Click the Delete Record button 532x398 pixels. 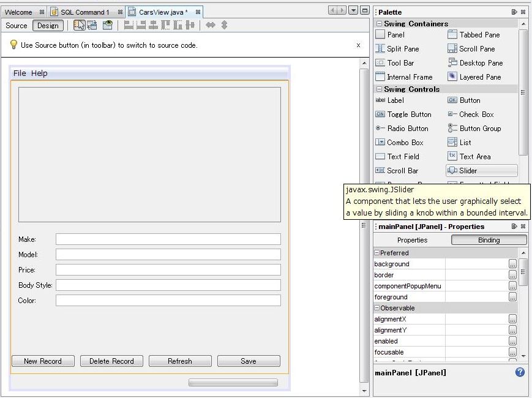tap(111, 361)
